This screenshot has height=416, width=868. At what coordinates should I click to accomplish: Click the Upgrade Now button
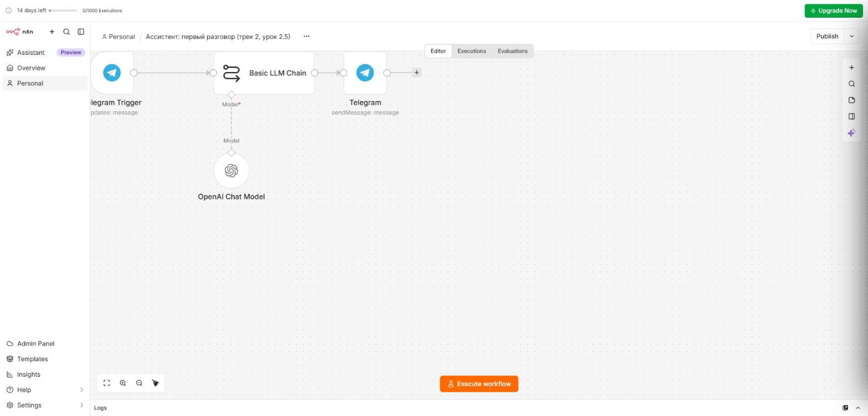click(834, 11)
